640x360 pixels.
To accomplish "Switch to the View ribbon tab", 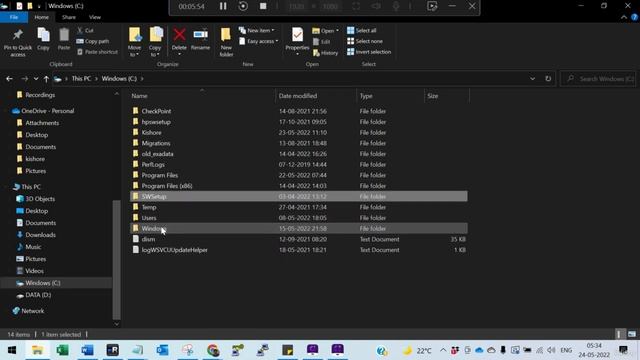I will pyautogui.click(x=95, y=17).
